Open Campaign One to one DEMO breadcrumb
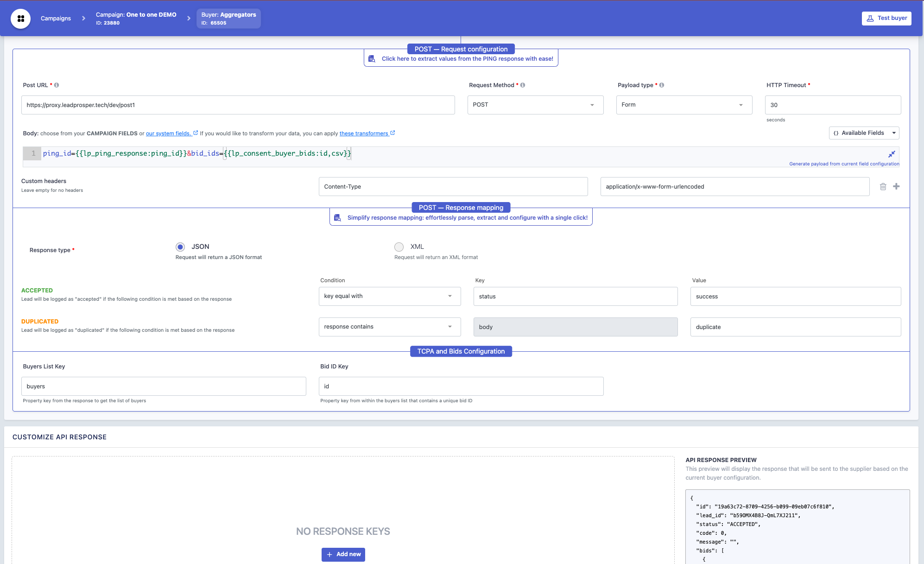 (136, 19)
